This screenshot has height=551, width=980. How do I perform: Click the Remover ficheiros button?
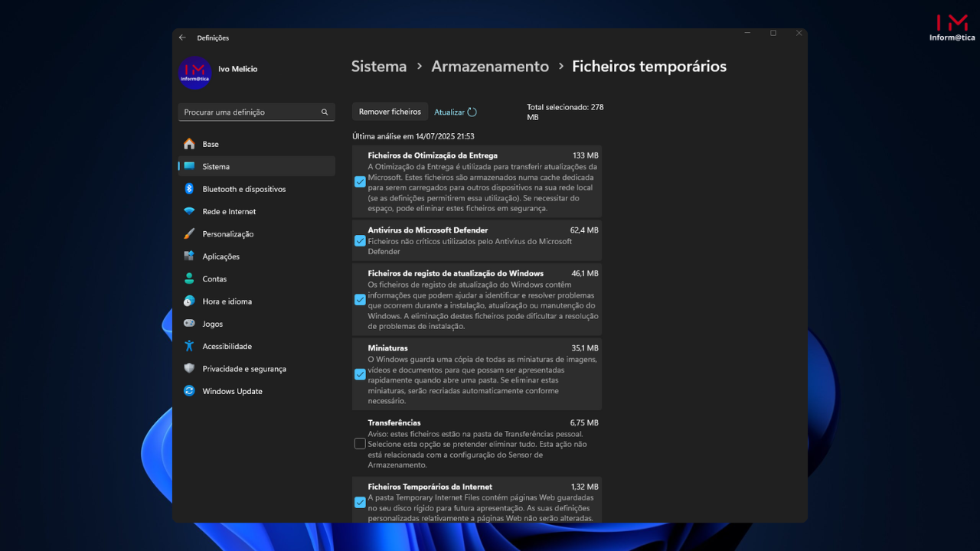click(390, 112)
